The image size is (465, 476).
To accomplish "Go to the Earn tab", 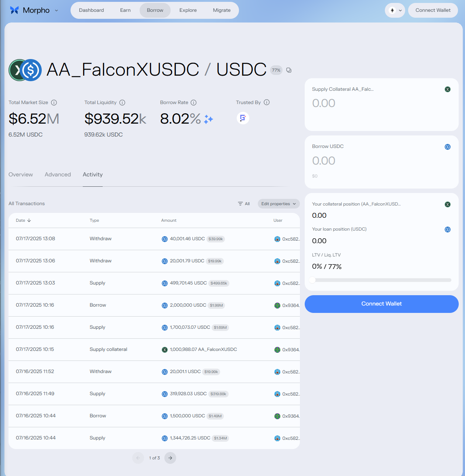I will (125, 10).
